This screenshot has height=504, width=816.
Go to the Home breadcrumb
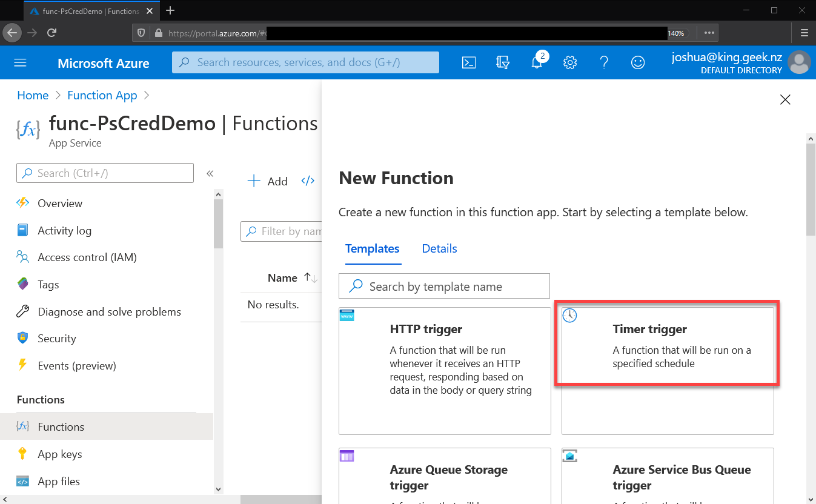pos(33,95)
